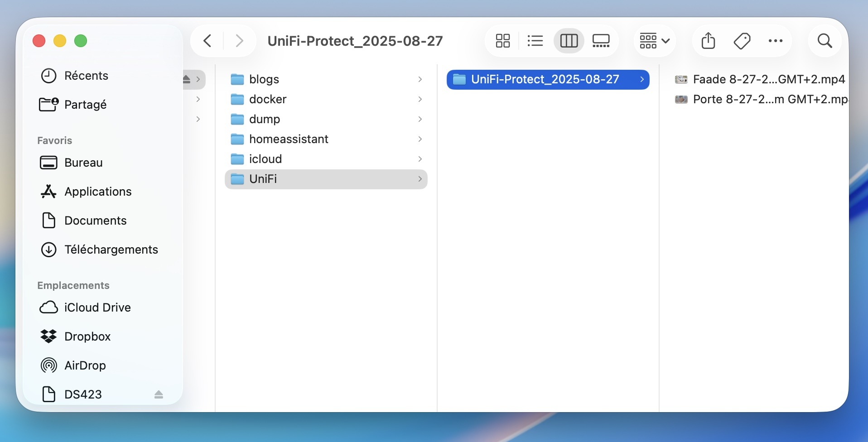Open Dropbox in the sidebar

(103, 336)
